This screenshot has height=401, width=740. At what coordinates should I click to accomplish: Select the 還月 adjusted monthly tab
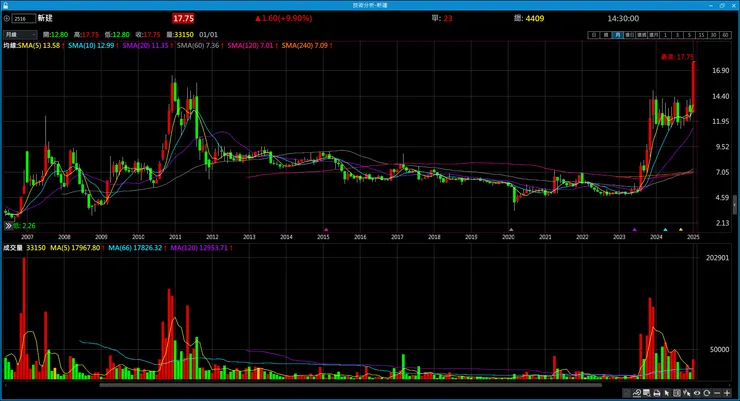[654, 35]
